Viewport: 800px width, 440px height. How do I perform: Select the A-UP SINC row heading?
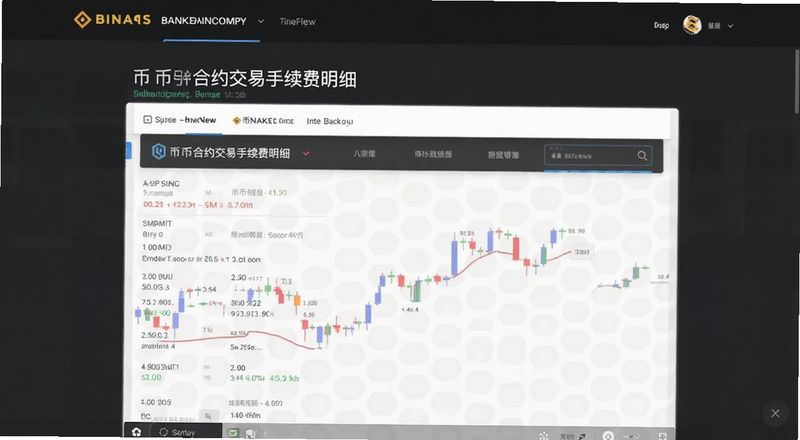pos(161,183)
